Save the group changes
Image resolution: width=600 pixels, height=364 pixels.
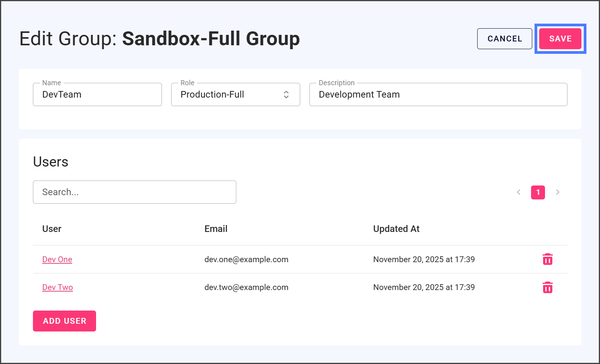(560, 39)
